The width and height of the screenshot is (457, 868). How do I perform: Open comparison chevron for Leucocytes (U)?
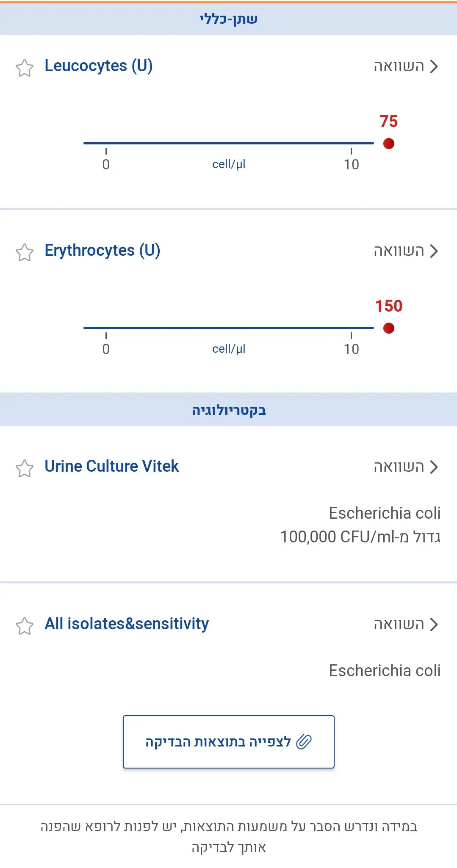(x=434, y=66)
